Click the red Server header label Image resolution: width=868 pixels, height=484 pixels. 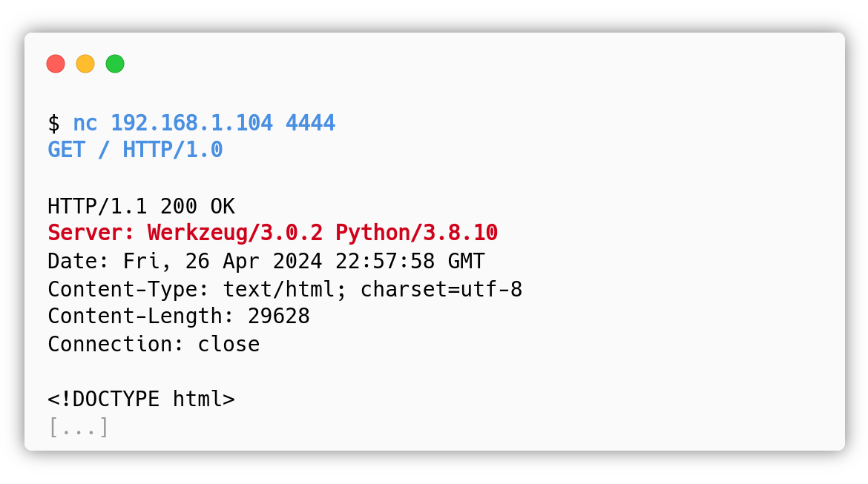(x=91, y=233)
